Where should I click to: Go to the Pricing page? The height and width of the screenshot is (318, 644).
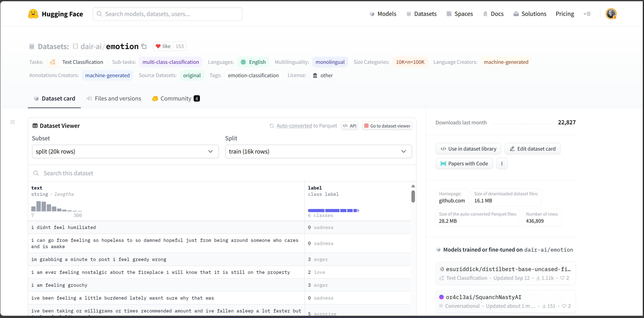[x=565, y=14]
